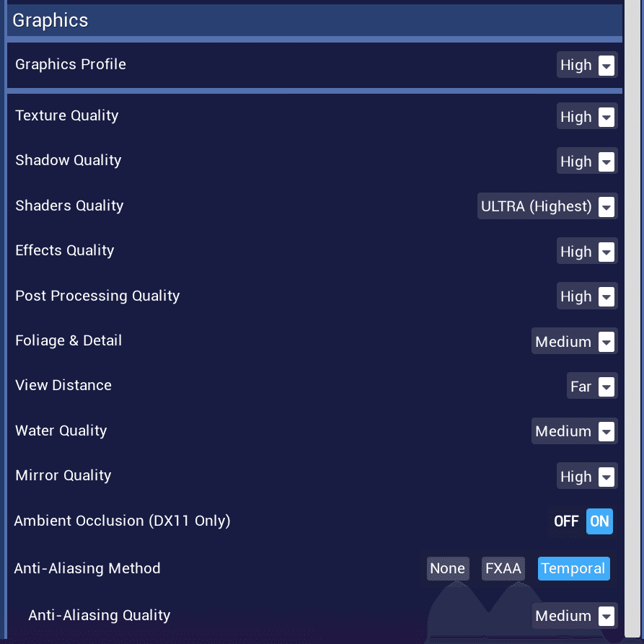Screen dimensions: 644x644
Task: Open the Graphics Profile dropdown
Action: click(x=586, y=65)
